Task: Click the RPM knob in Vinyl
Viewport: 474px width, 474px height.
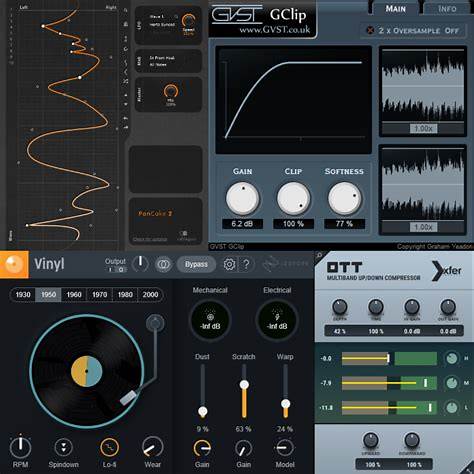Action: [20, 446]
